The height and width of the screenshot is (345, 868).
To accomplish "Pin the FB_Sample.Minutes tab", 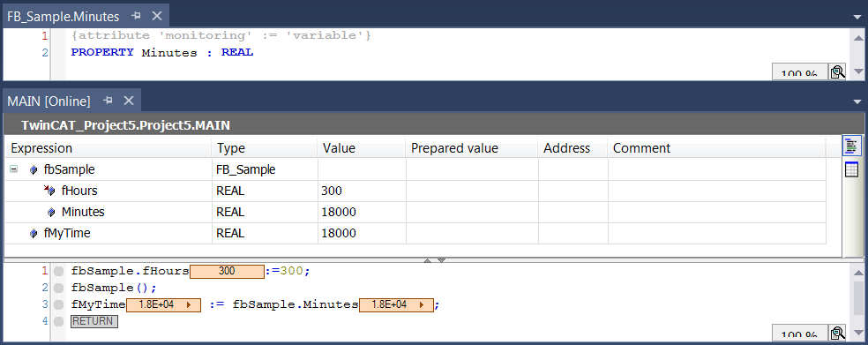I will (137, 16).
